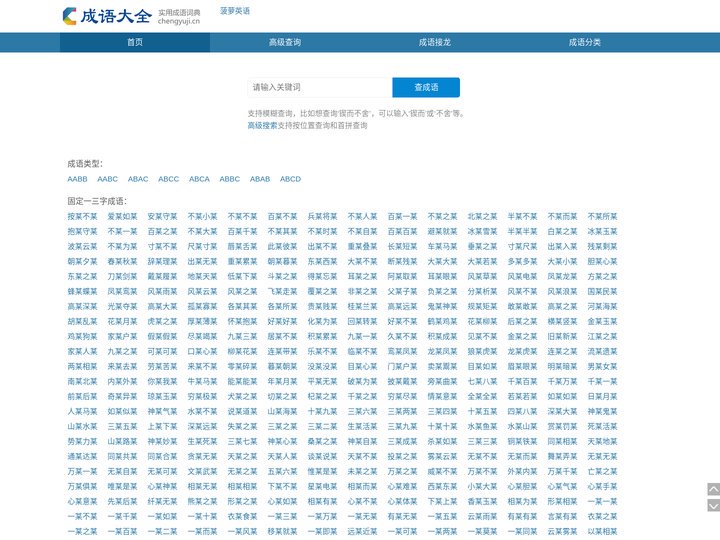Open the 春某秋某 idiom pattern
Screen dimensions: 720x540
point(122,261)
